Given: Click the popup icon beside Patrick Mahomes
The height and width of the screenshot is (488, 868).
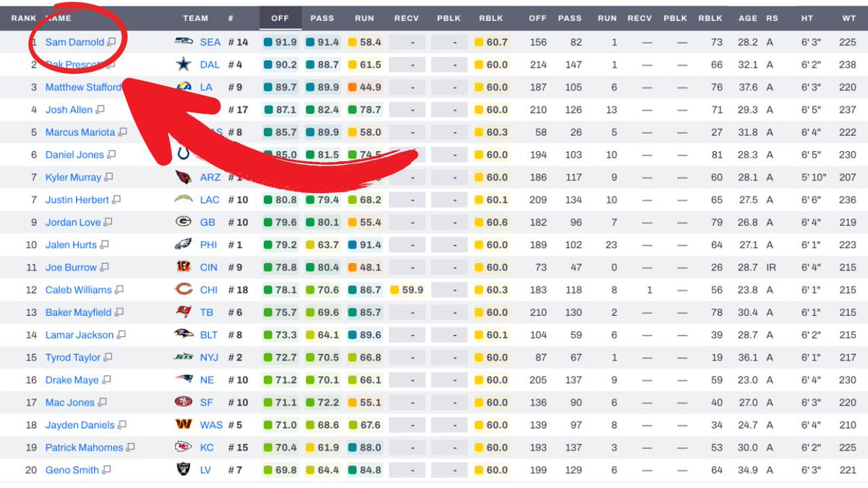Looking at the screenshot, I should tap(131, 448).
